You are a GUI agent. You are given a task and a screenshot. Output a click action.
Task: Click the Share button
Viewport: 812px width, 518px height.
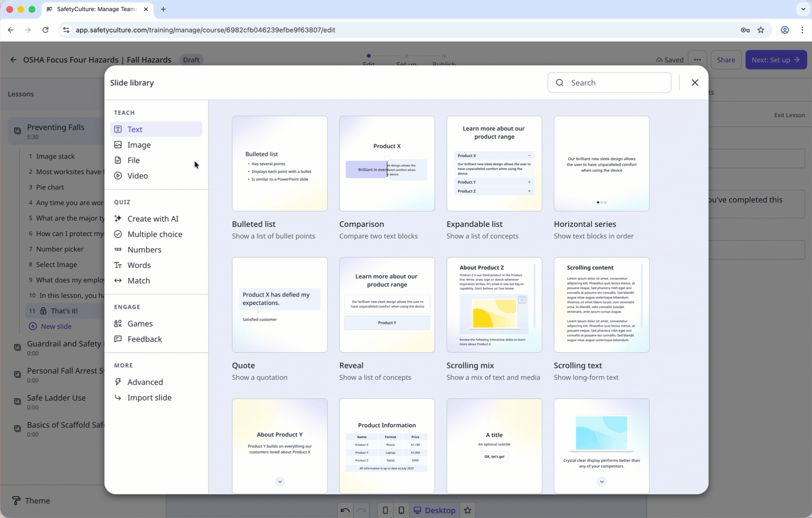[x=725, y=59]
